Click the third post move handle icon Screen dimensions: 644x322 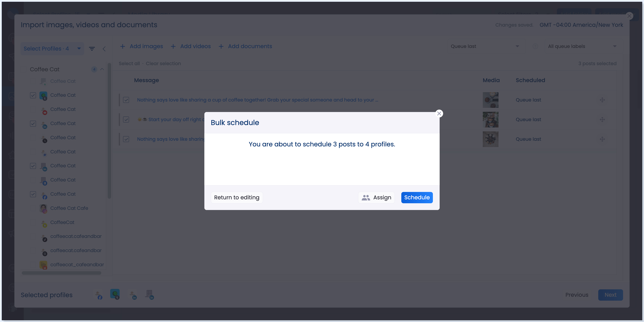point(602,139)
